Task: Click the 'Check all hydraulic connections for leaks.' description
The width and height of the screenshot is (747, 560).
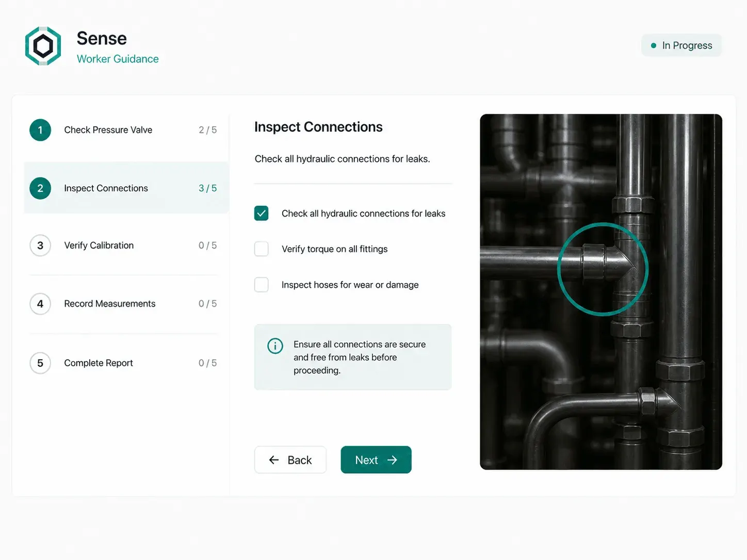Action: [x=342, y=159]
